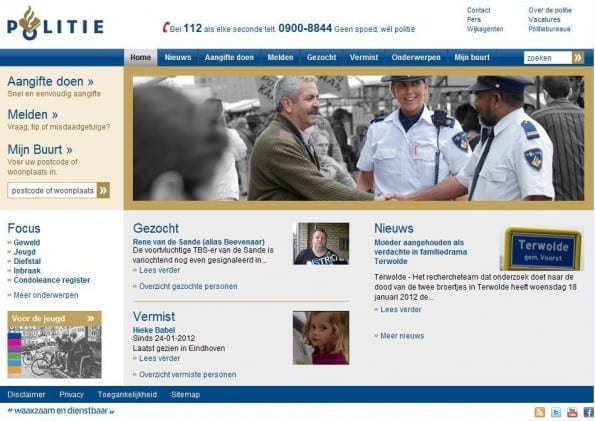The image size is (595, 421).
Task: Open Aangifte doen sidebar link
Action: coord(50,81)
